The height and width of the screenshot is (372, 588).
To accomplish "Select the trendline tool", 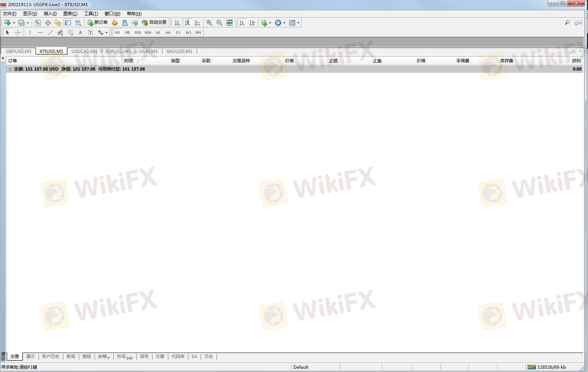I will tap(50, 32).
